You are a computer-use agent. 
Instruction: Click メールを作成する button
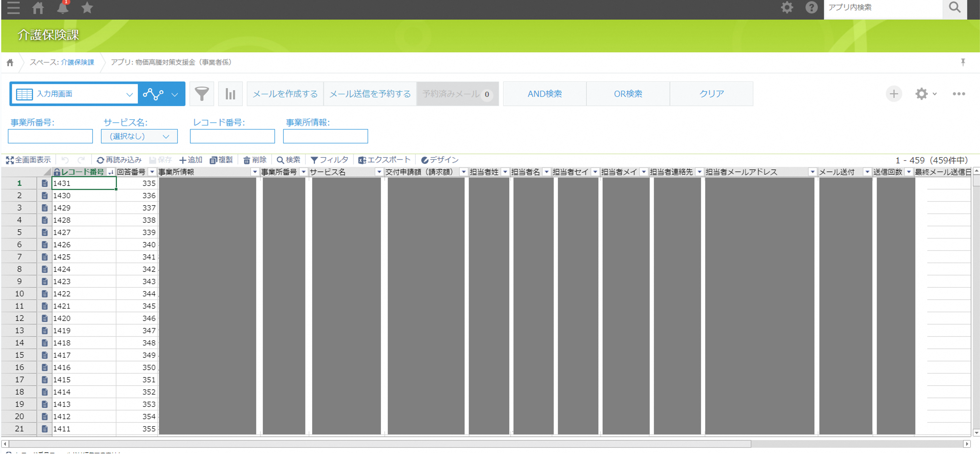click(x=285, y=93)
